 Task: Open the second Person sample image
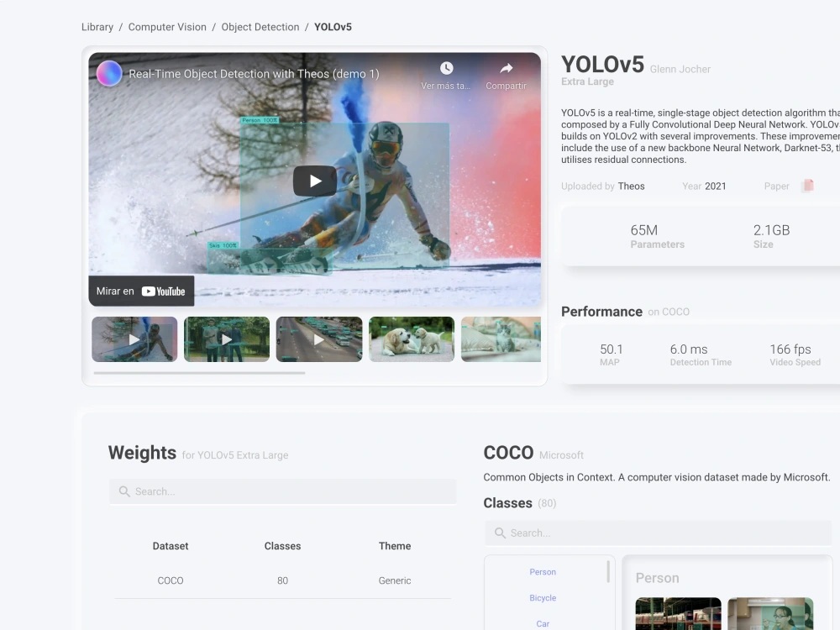coord(770,614)
